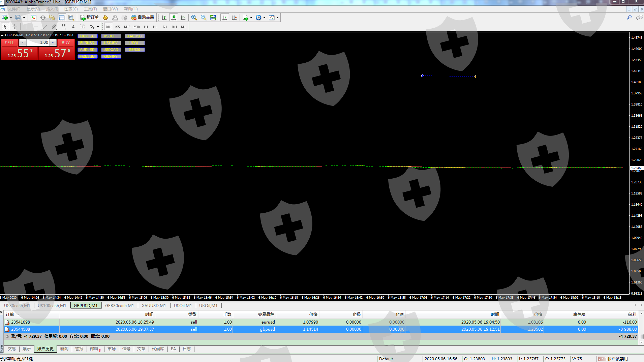Switch chart to candlestick mode
This screenshot has height=362, width=644.
(x=174, y=18)
